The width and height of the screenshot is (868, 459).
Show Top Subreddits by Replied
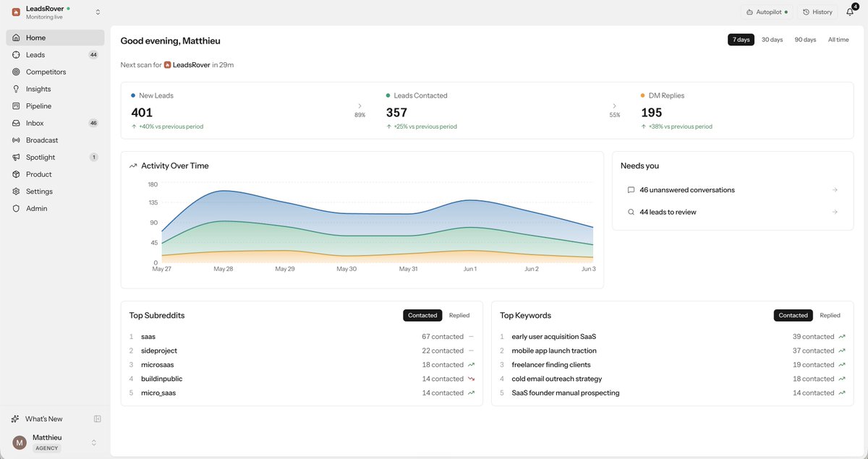[459, 315]
